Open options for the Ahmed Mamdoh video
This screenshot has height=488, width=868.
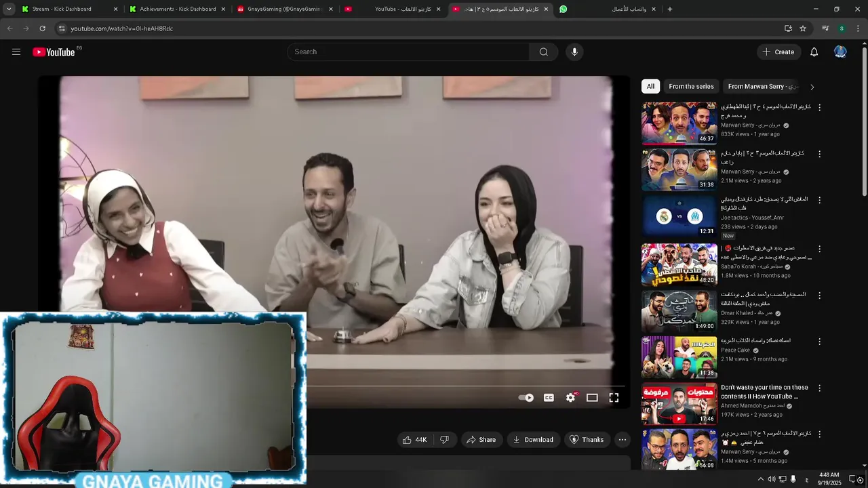819,388
